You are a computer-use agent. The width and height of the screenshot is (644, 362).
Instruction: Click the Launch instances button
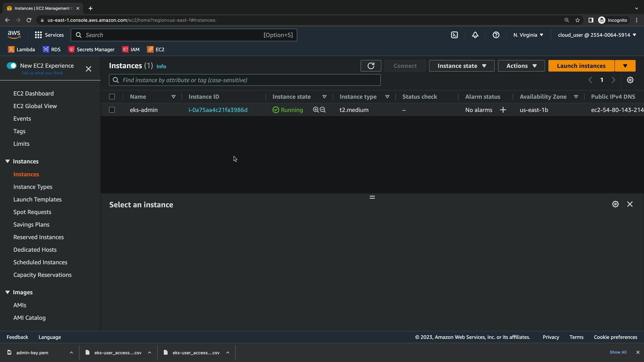click(581, 66)
